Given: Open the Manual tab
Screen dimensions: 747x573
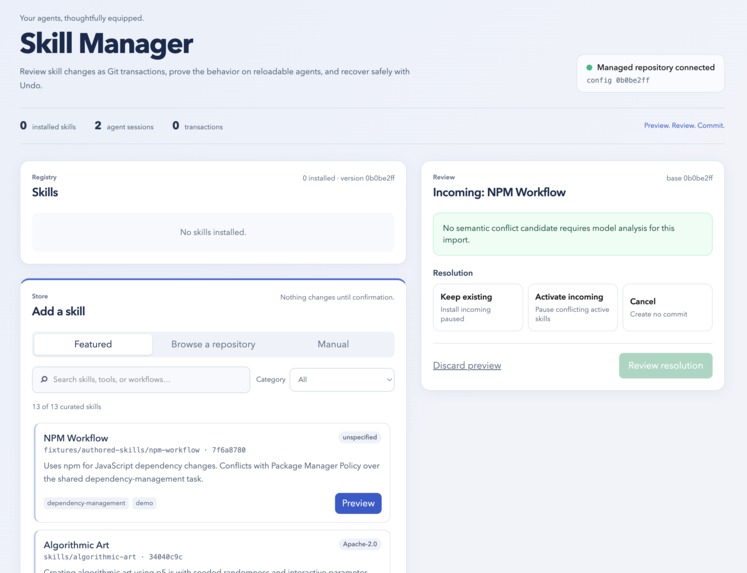Looking at the screenshot, I should [x=333, y=344].
